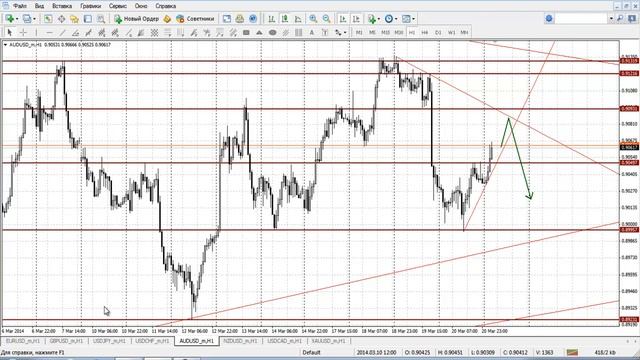This screenshot has width=640, height=360.
Task: Switch chart to line chart style
Action: tap(298, 19)
